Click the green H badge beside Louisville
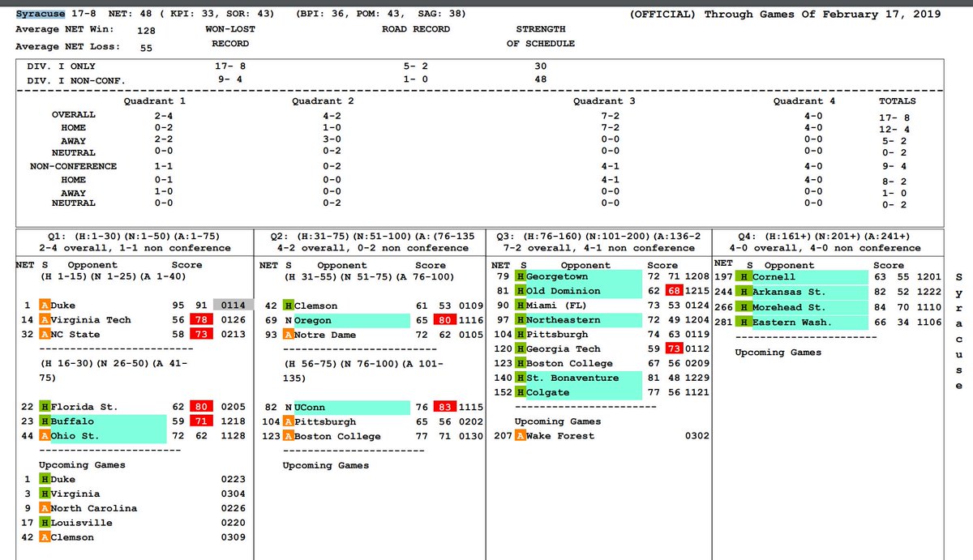This screenshot has width=973, height=560. [x=45, y=523]
